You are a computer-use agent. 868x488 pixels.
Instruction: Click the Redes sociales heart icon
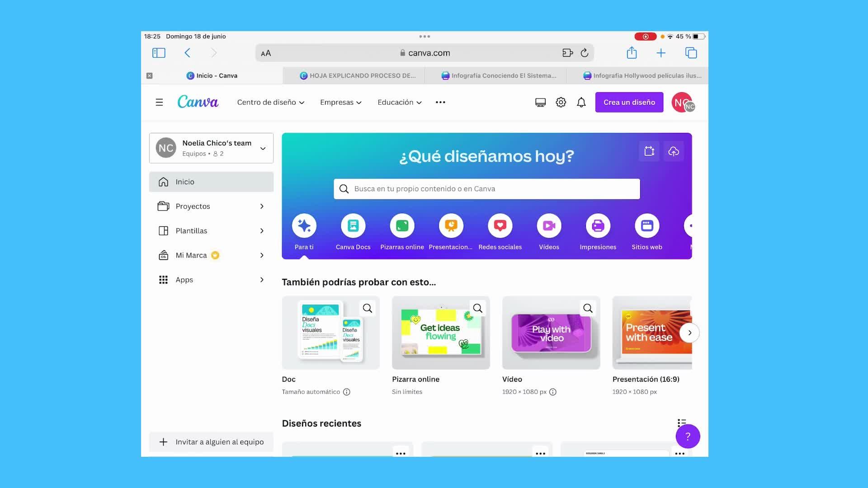pos(500,225)
